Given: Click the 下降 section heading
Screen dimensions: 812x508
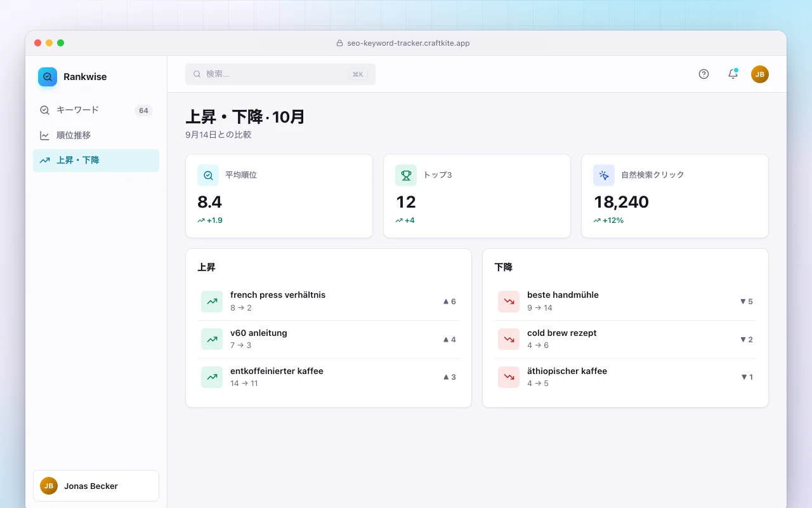Looking at the screenshot, I should [x=503, y=267].
